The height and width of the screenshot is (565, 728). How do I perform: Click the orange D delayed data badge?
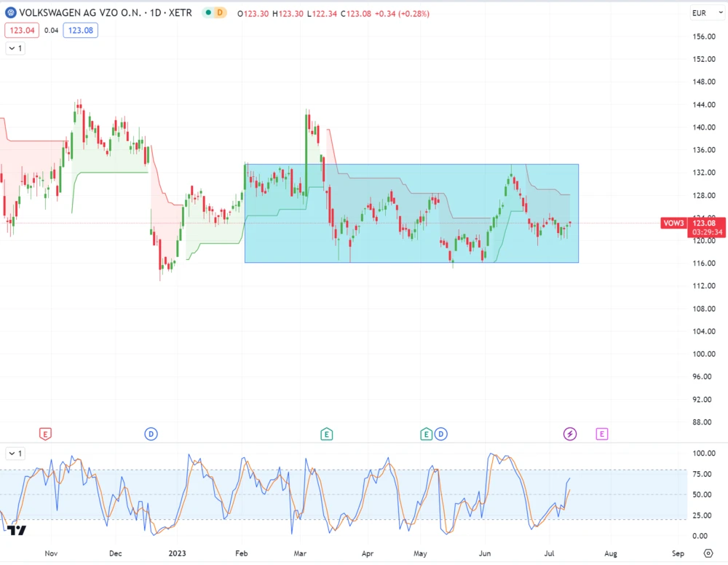click(221, 13)
